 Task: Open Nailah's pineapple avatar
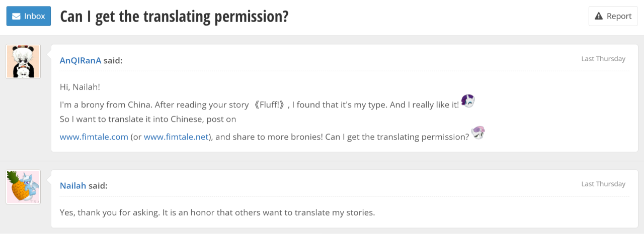[23, 187]
